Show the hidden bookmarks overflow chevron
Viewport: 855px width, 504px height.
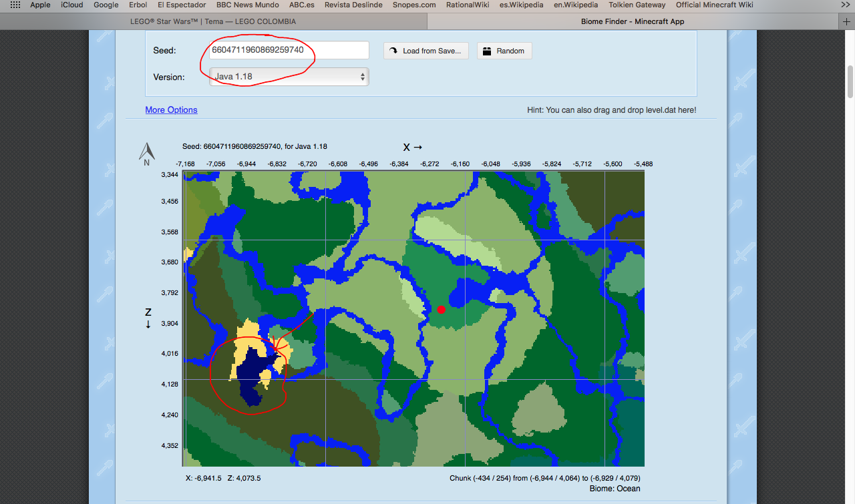coord(845,5)
